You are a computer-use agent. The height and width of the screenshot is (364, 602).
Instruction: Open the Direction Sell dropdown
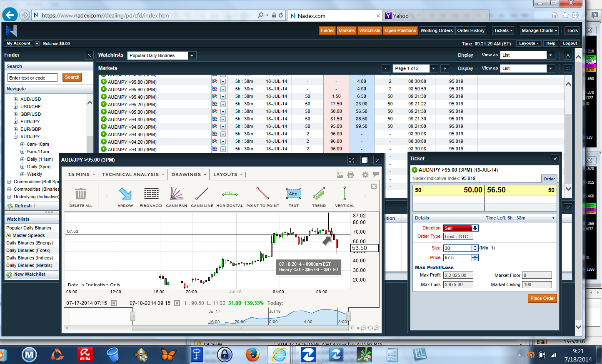475,228
